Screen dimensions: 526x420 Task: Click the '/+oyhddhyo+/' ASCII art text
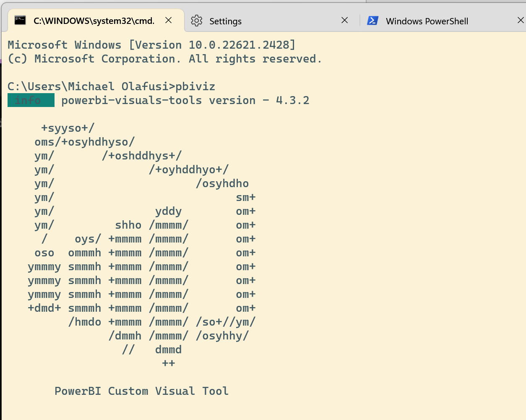189,170
